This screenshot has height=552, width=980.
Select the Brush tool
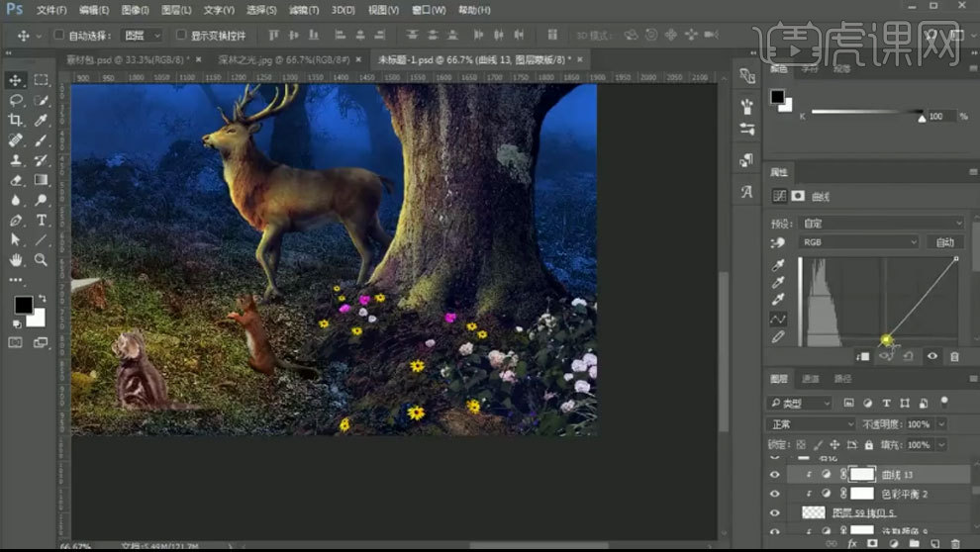42,139
